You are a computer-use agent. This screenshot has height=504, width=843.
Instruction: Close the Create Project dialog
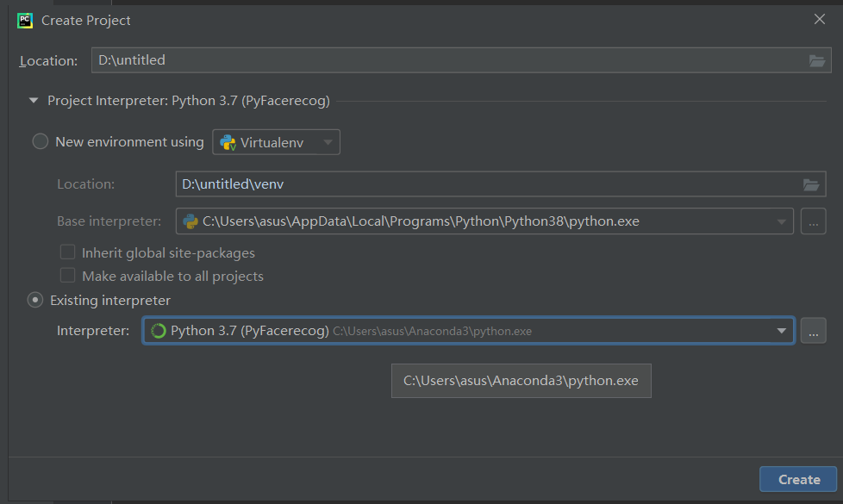(819, 18)
